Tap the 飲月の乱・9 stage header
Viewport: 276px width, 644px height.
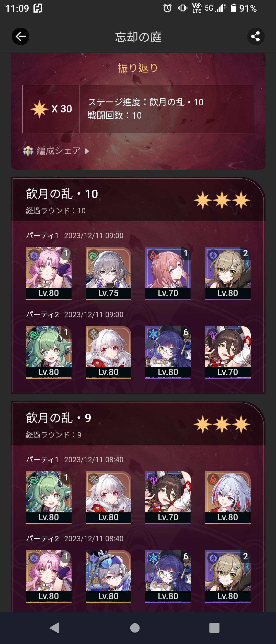(138, 424)
